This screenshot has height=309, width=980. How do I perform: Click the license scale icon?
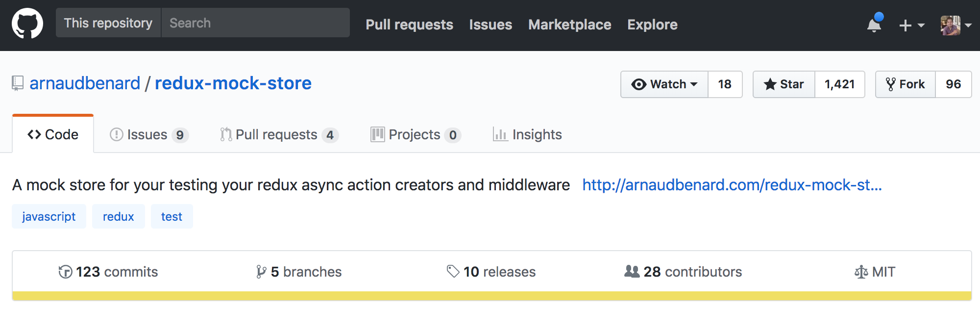pyautogui.click(x=861, y=272)
